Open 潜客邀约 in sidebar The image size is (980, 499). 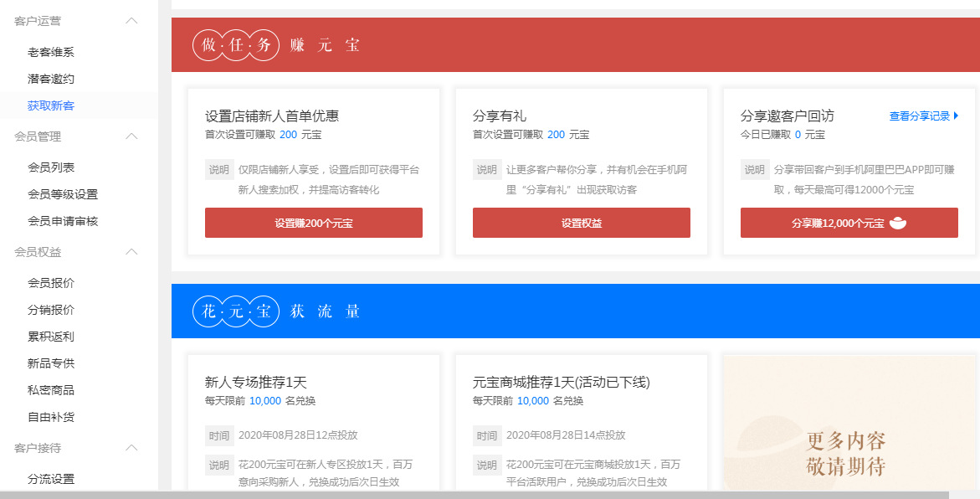[x=50, y=79]
